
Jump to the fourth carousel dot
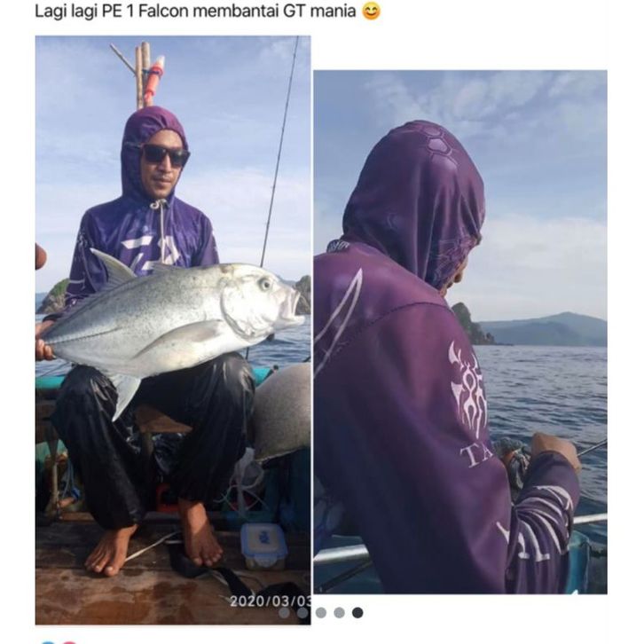pyautogui.click(x=339, y=613)
